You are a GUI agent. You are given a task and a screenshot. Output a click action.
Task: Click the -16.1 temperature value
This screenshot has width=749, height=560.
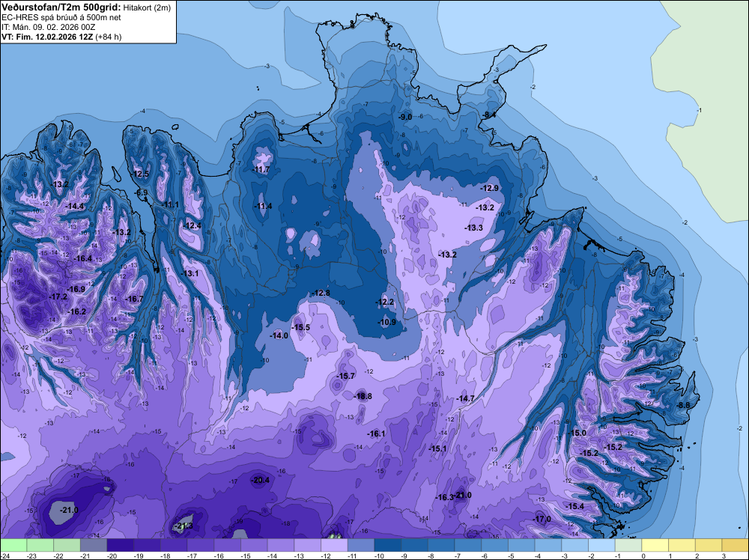coord(377,434)
